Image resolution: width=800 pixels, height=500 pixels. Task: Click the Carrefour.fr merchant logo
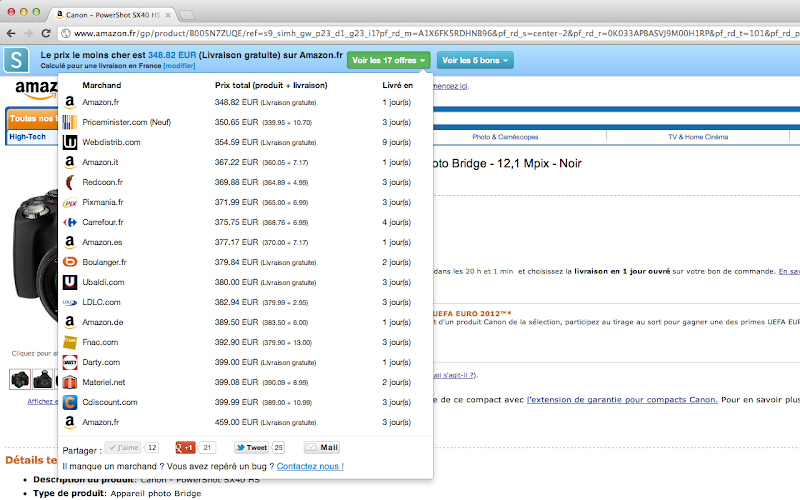70,222
